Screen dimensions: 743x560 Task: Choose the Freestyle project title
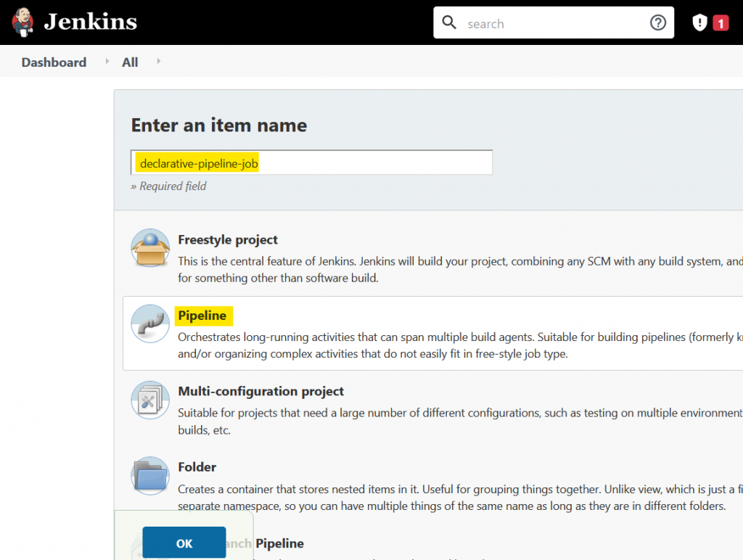(x=228, y=239)
